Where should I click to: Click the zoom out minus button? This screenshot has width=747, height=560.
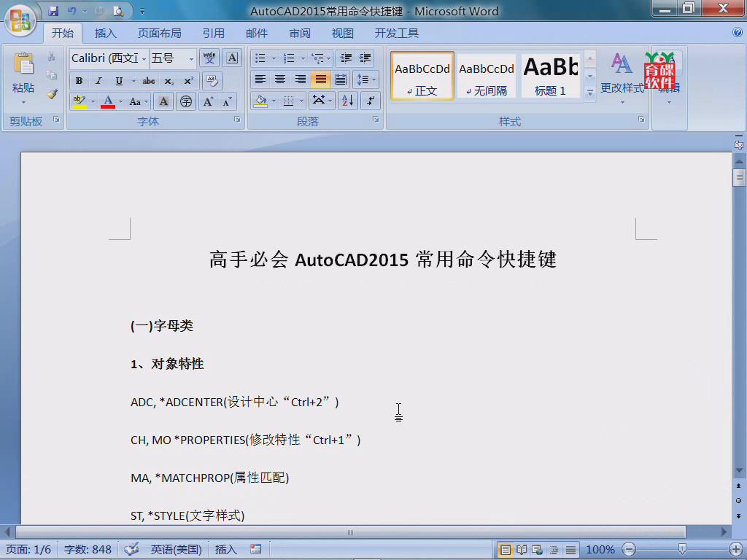click(629, 550)
